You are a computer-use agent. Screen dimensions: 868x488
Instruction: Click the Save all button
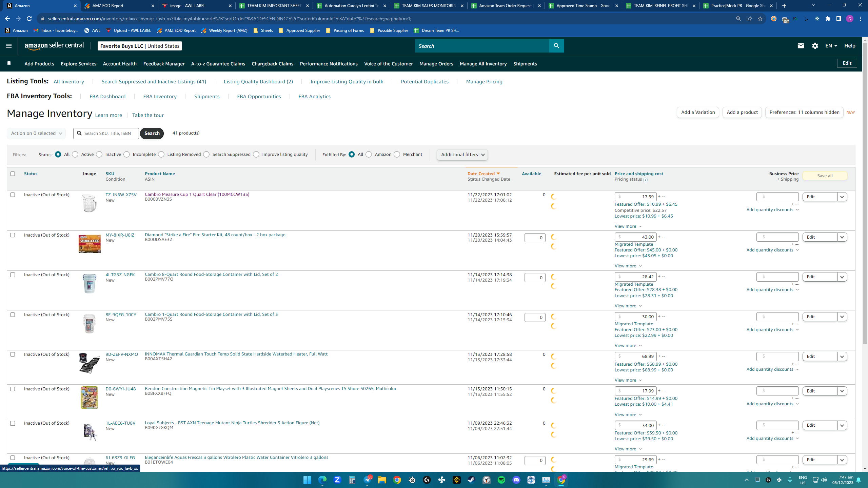click(x=825, y=176)
